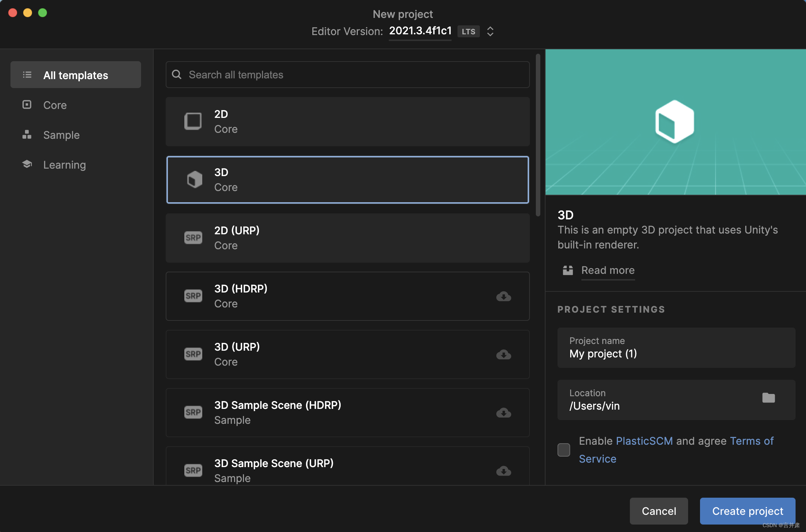
Task: Select the 3D HDRP template SRP icon
Action: (193, 295)
